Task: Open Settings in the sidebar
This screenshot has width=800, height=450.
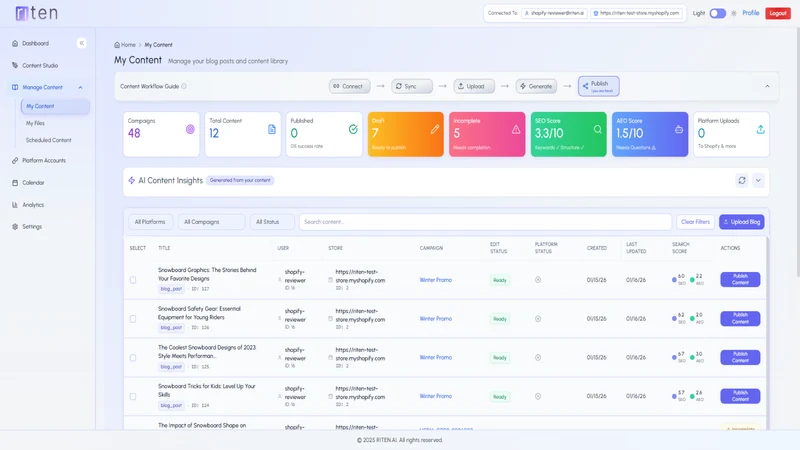Action: pos(32,227)
